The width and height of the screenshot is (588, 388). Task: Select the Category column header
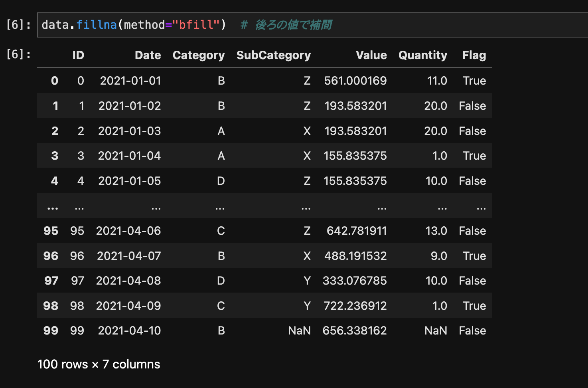click(199, 55)
